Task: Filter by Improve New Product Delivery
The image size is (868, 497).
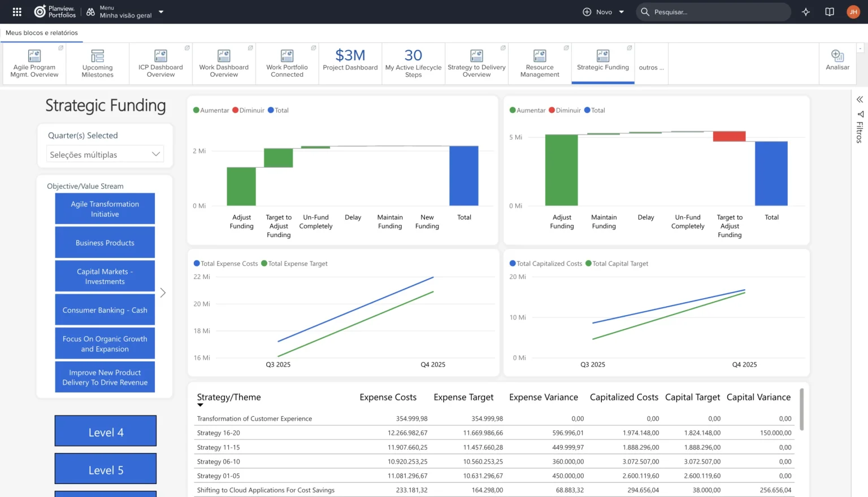Action: [105, 377]
